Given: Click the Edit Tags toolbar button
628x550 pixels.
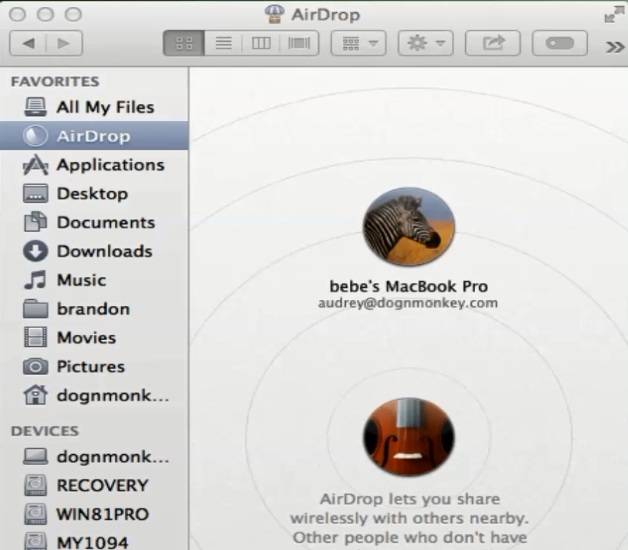Looking at the screenshot, I should pyautogui.click(x=559, y=44).
